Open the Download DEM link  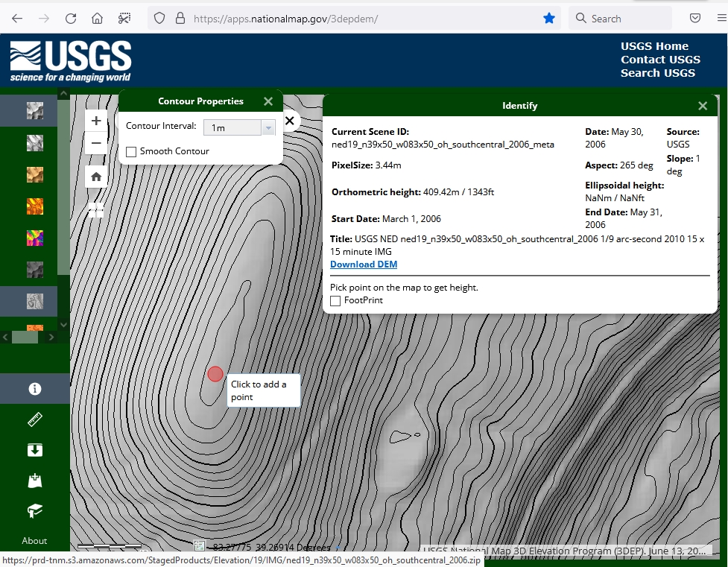(x=364, y=265)
